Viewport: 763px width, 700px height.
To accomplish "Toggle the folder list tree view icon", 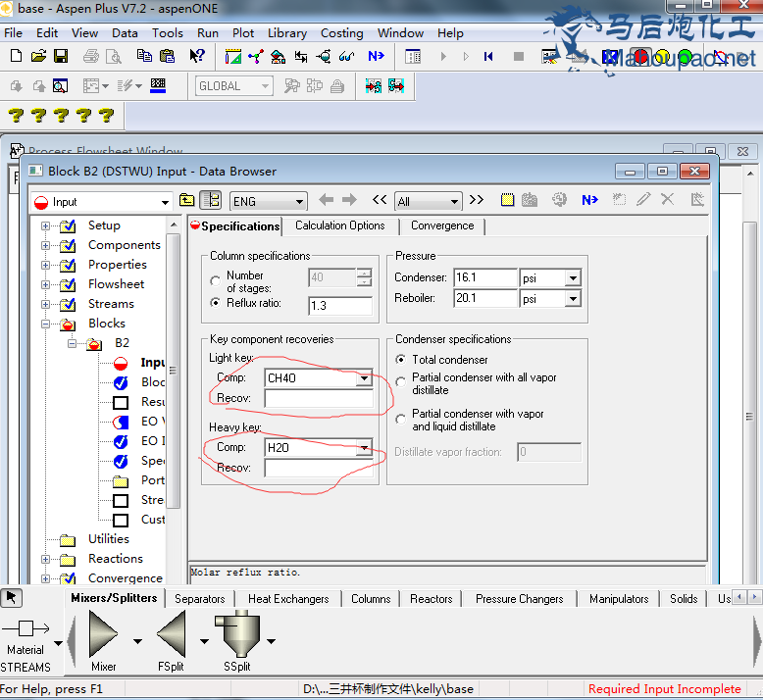I will pyautogui.click(x=211, y=200).
